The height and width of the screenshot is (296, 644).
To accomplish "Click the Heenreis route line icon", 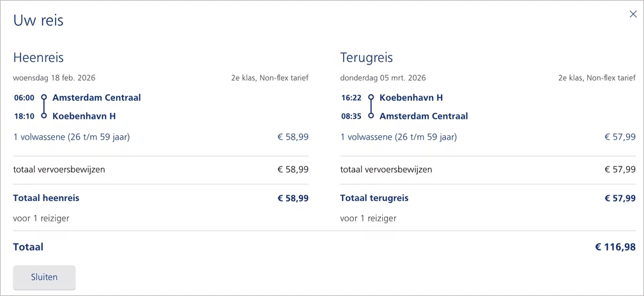I will (x=44, y=107).
